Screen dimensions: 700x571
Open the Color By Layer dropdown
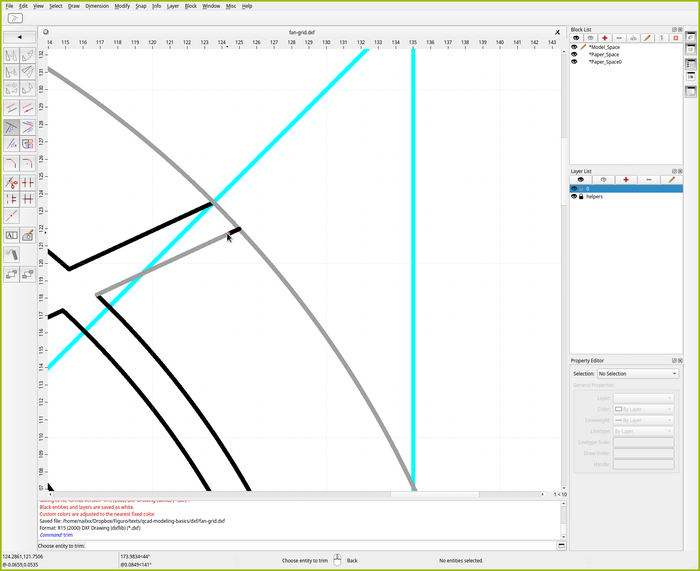(x=643, y=409)
